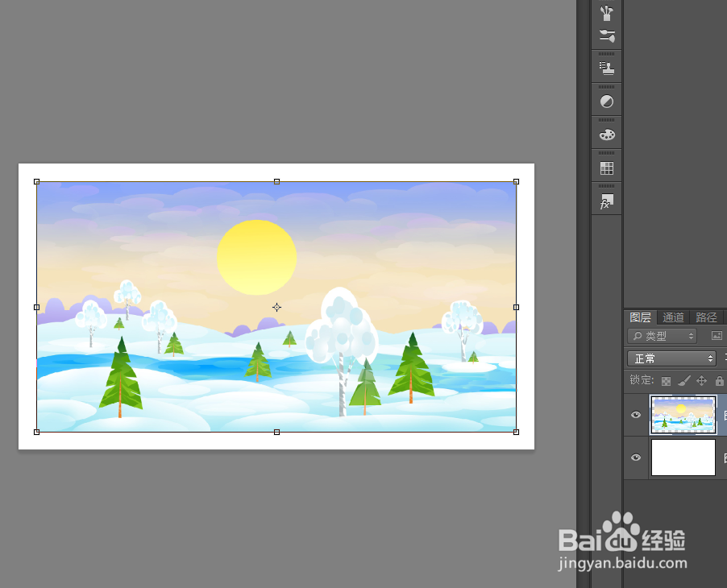This screenshot has width=727, height=588.
Task: Click the middle-left transform handle
Action: point(36,307)
